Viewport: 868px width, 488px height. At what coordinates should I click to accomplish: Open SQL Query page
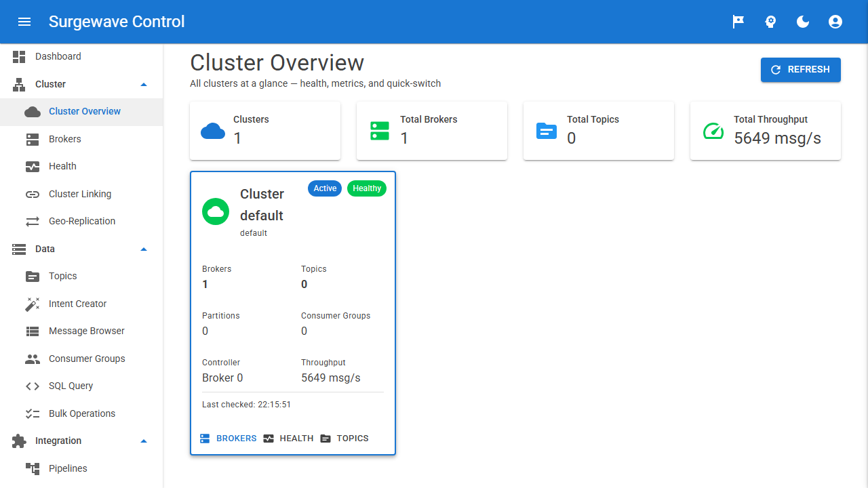tap(81, 386)
